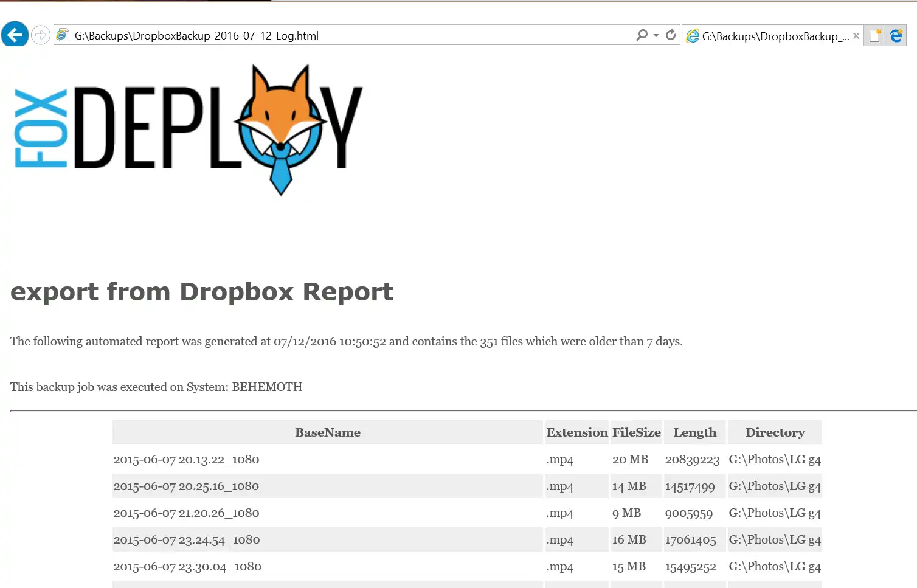
Task: Click the directory cell in the 20.25.16 row
Action: 775,486
